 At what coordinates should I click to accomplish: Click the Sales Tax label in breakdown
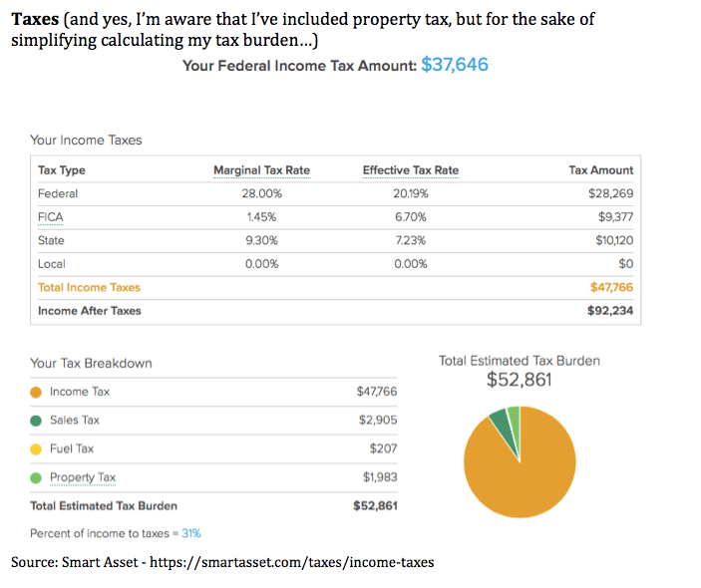point(75,421)
